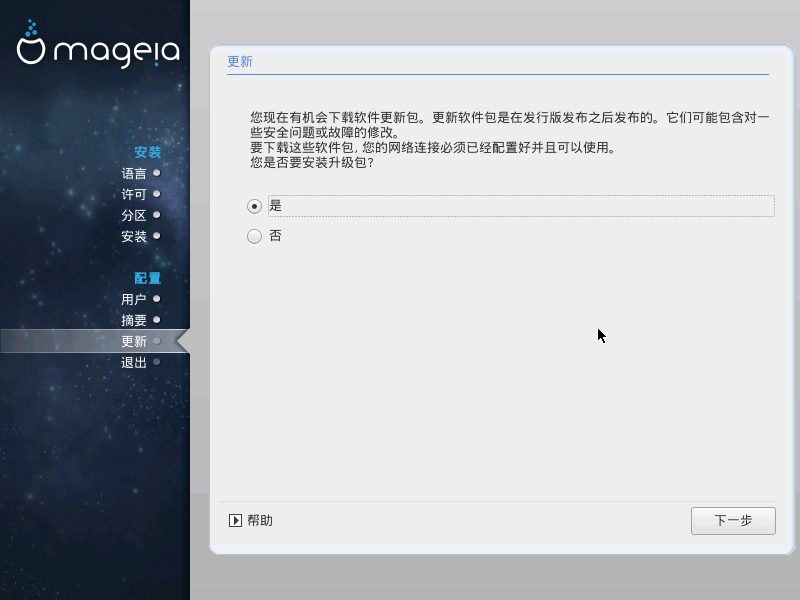Click the line starting 要下载这些软件包
800x600 pixels.
coord(433,148)
